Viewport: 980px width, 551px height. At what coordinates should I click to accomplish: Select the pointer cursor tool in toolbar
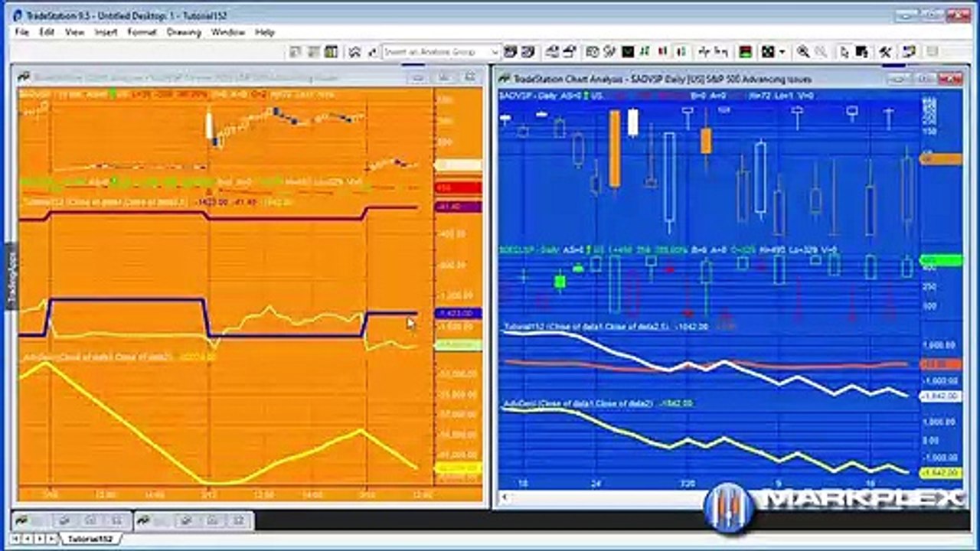(x=844, y=52)
